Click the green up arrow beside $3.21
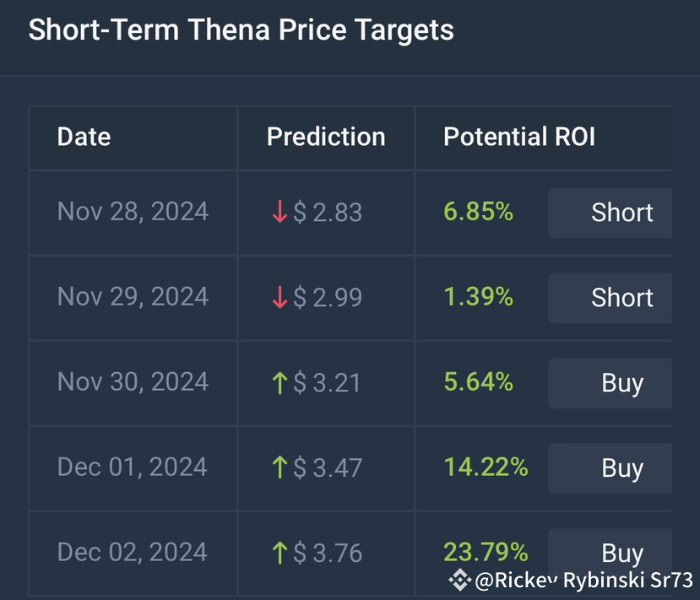The image size is (700, 600). point(279,383)
